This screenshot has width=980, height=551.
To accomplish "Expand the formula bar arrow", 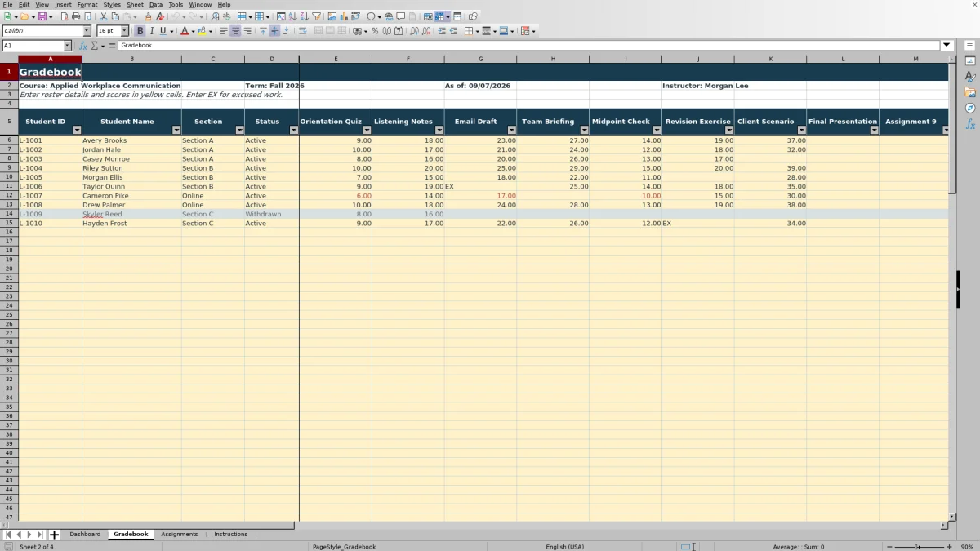I will coord(947,46).
